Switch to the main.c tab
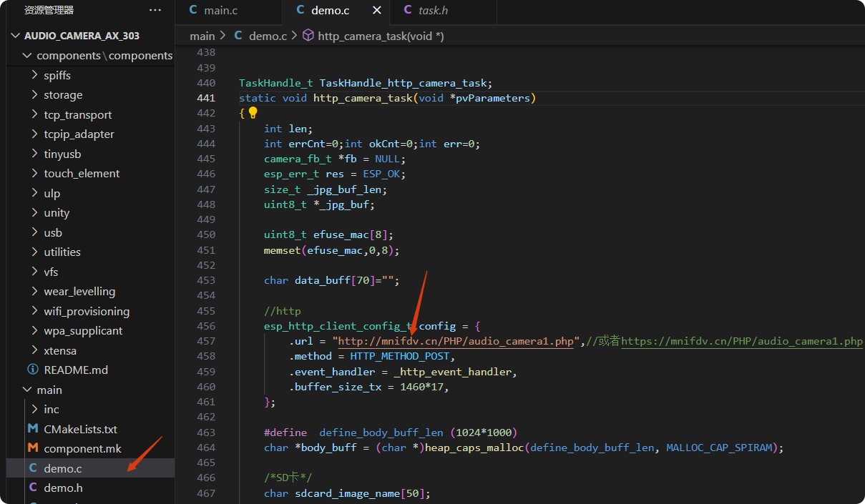This screenshot has height=504, width=865. [228, 11]
